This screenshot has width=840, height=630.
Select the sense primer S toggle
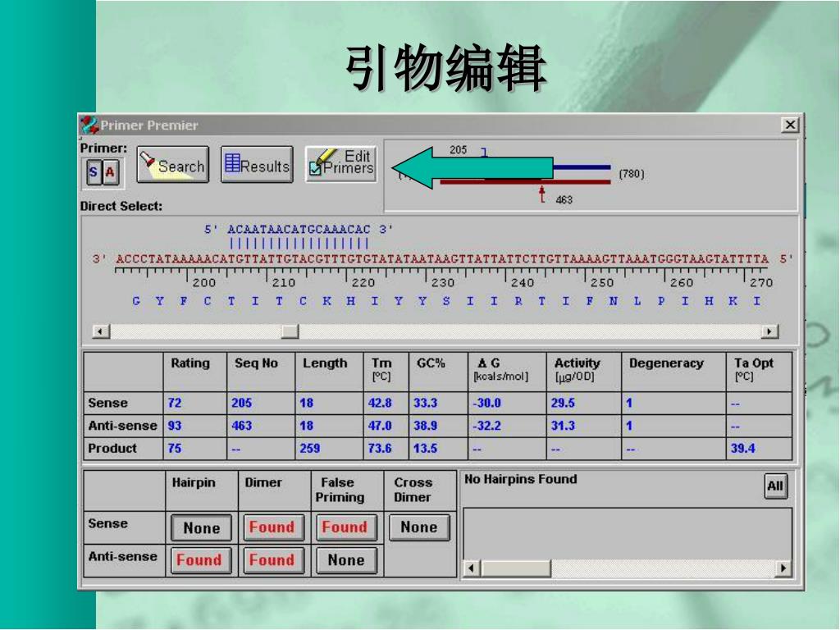tap(94, 172)
